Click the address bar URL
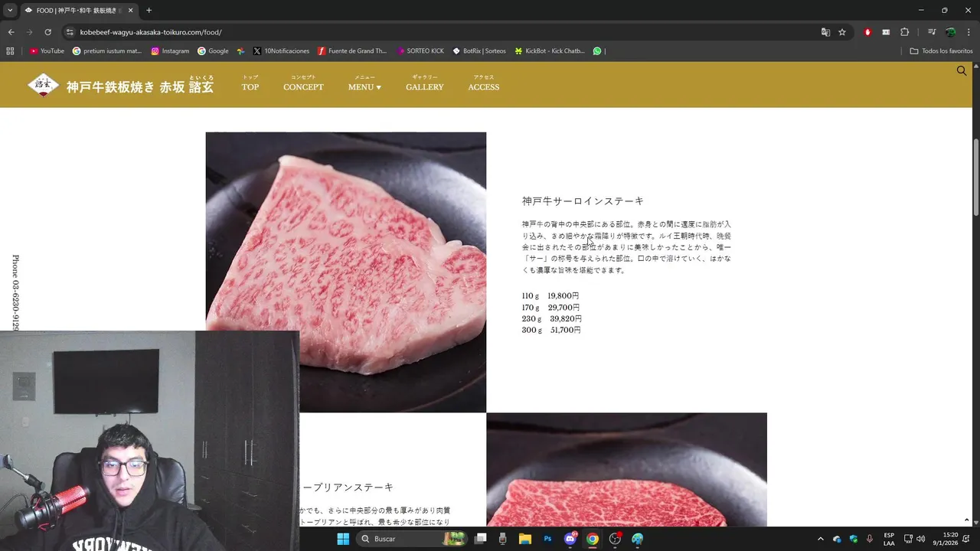Screen dimensions: 980x551 point(151,32)
